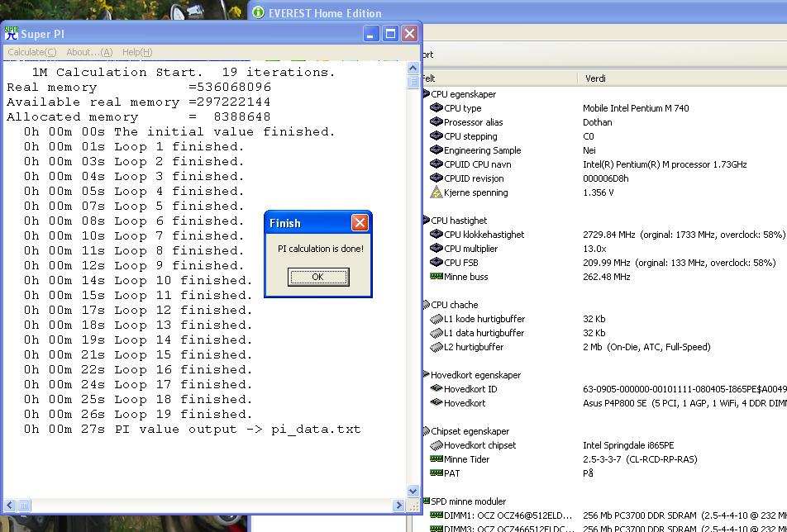Select the CPU hastighet group heading
The height and width of the screenshot is (532, 787).
coord(459,220)
